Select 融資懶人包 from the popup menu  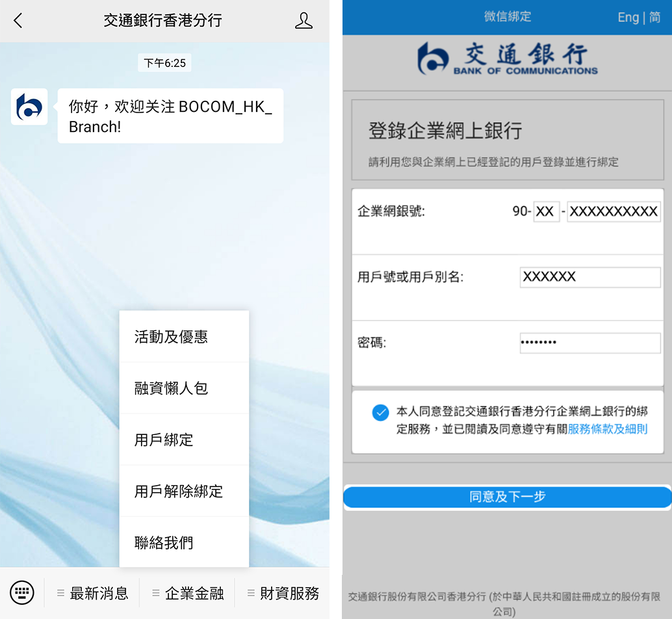pos(184,388)
